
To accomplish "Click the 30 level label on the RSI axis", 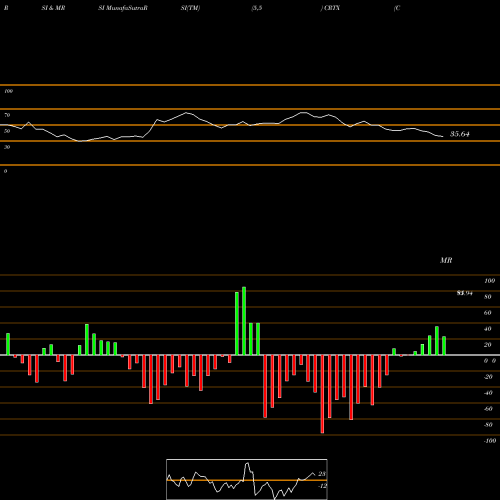I will (7, 147).
